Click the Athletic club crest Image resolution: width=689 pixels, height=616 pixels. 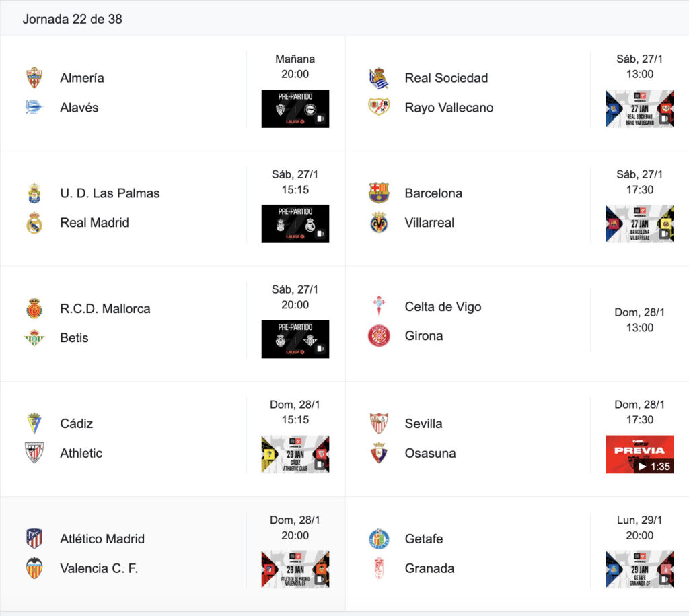point(34,453)
